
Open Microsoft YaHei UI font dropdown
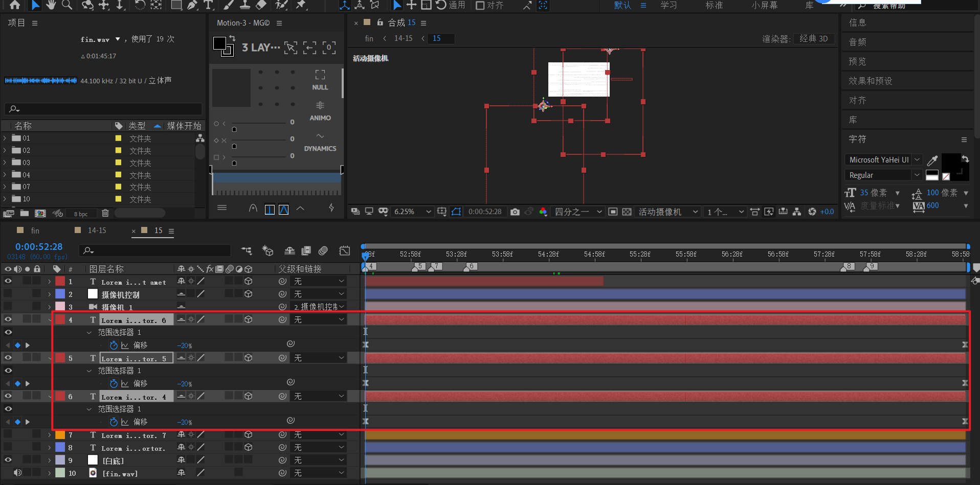click(883, 160)
